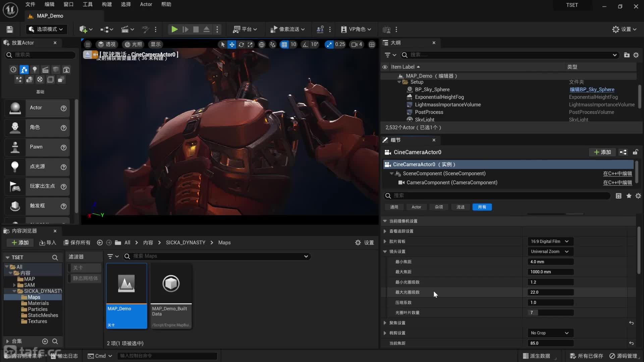Select the 所有 filter in Details
Image resolution: width=644 pixels, height=362 pixels.
pyautogui.click(x=482, y=207)
